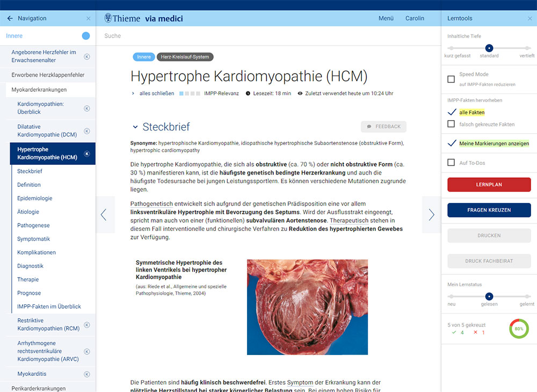The image size is (537, 392).
Task: Open the Menü item in header
Action: (x=386, y=18)
